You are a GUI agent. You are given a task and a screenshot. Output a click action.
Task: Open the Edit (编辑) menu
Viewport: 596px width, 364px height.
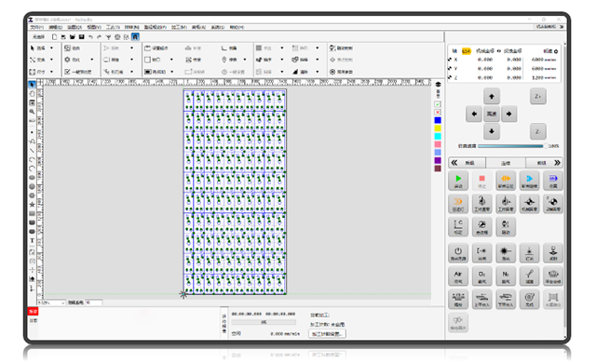point(56,27)
